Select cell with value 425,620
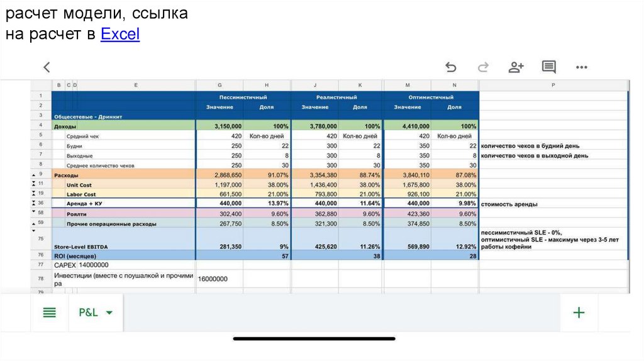Image resolution: width=644 pixels, height=361 pixels. (x=315, y=239)
